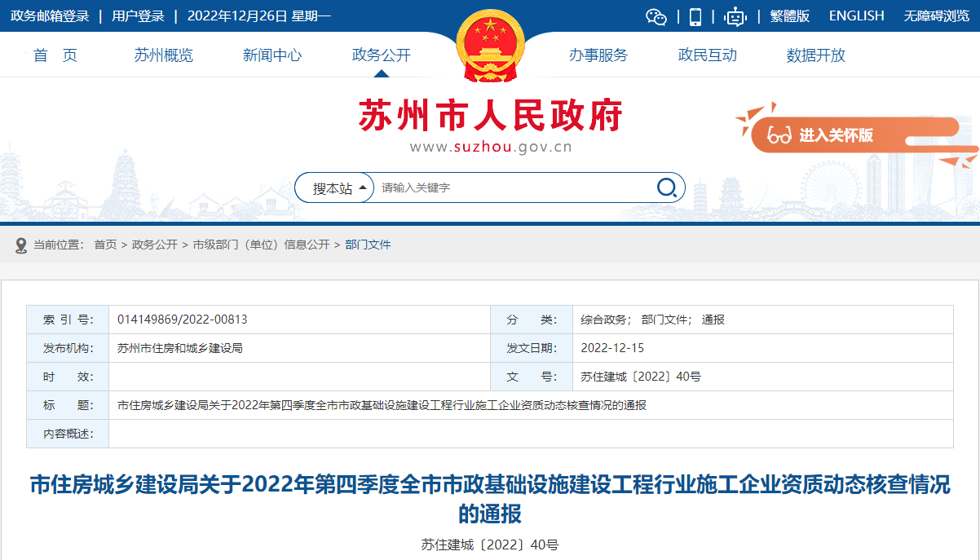Viewport: 980px width, 560px height.
Task: Open 办事服务 navigation tab
Action: tap(598, 55)
